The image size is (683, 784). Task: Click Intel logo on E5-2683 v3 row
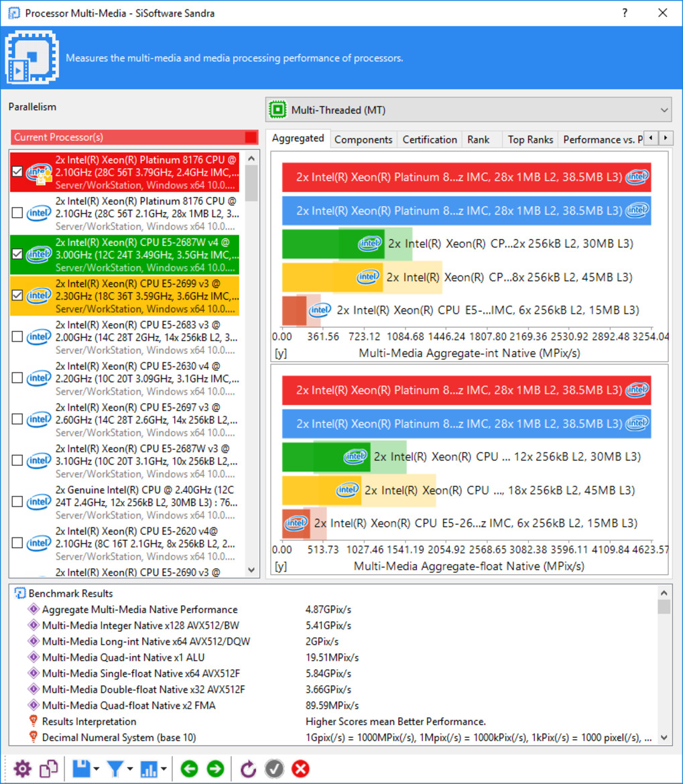[x=39, y=336]
